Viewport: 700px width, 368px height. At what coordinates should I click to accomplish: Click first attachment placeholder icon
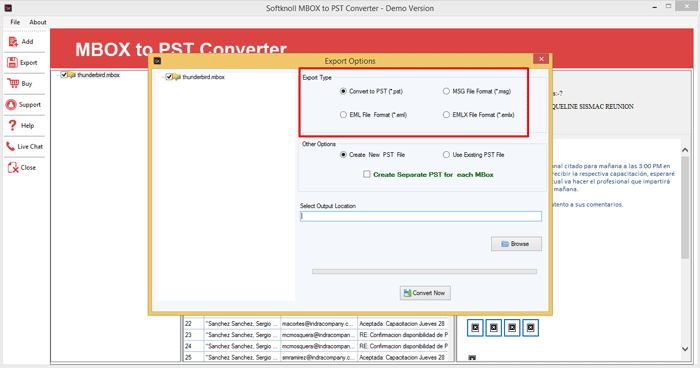tap(475, 328)
